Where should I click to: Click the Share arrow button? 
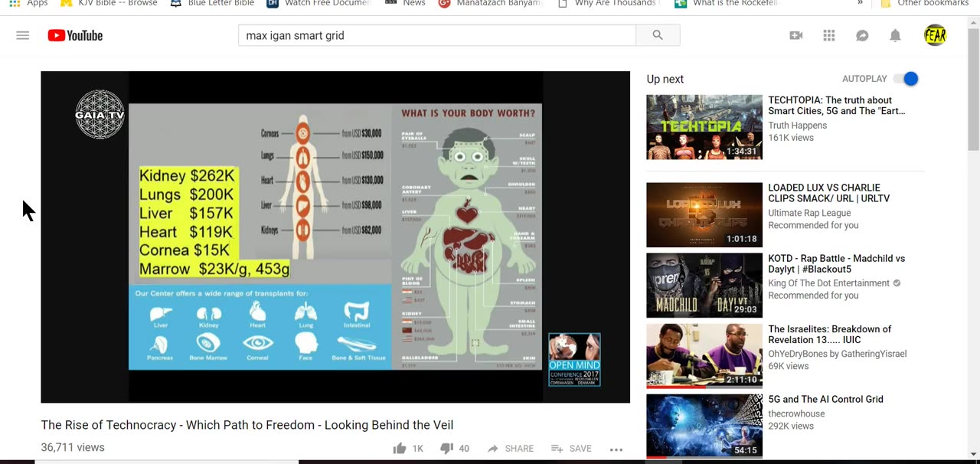click(511, 449)
